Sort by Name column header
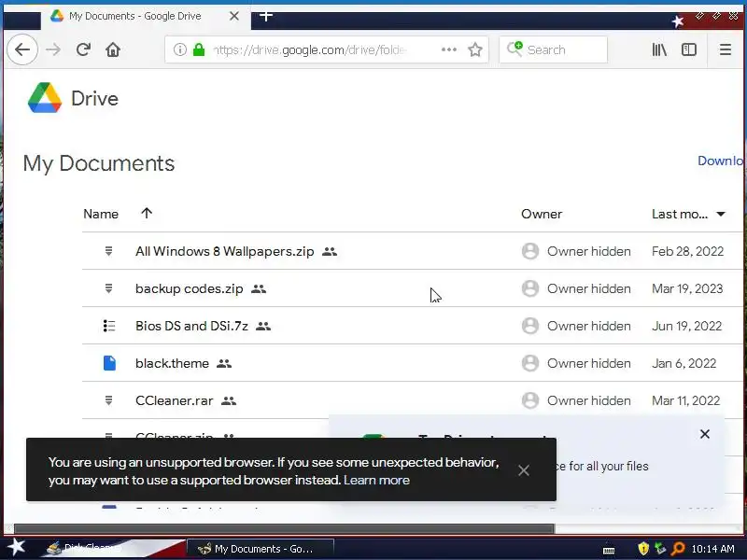The image size is (747, 560). coord(101,214)
